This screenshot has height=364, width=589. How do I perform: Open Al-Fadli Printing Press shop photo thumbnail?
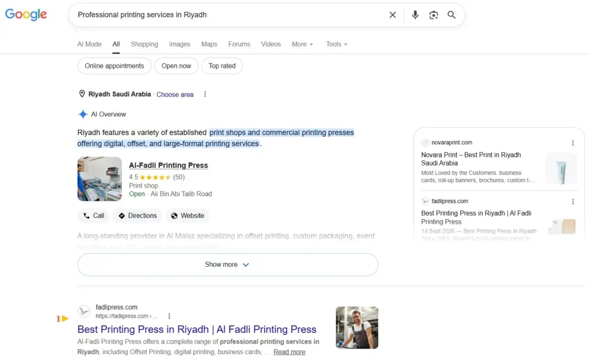100,179
